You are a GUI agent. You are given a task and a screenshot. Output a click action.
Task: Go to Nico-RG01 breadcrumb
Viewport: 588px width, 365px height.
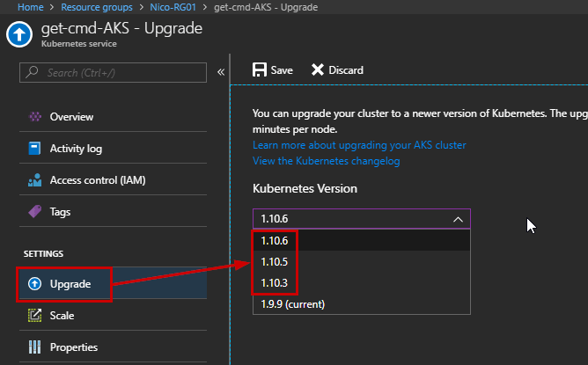(173, 7)
